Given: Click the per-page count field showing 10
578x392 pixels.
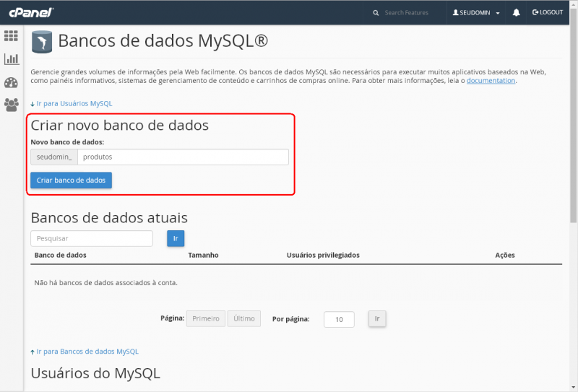Looking at the screenshot, I should point(339,319).
